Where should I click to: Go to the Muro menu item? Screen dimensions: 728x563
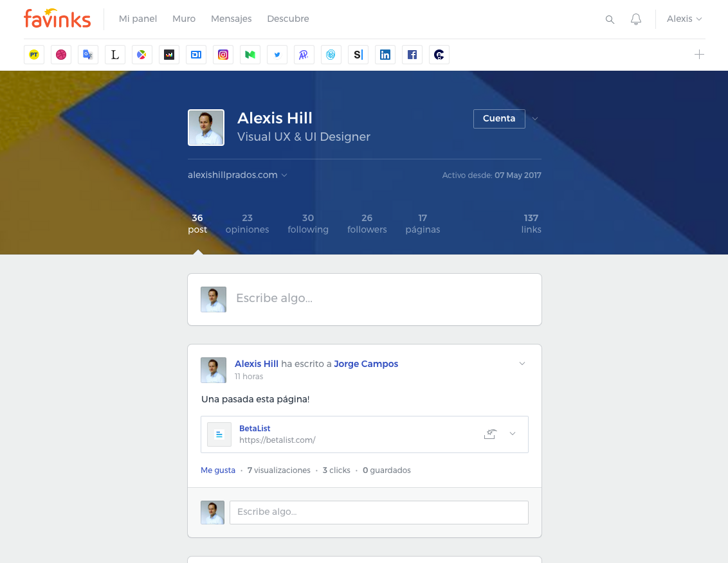tap(184, 19)
